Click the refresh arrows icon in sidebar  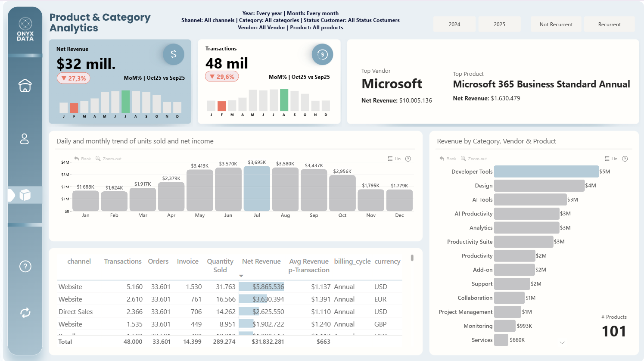[25, 313]
